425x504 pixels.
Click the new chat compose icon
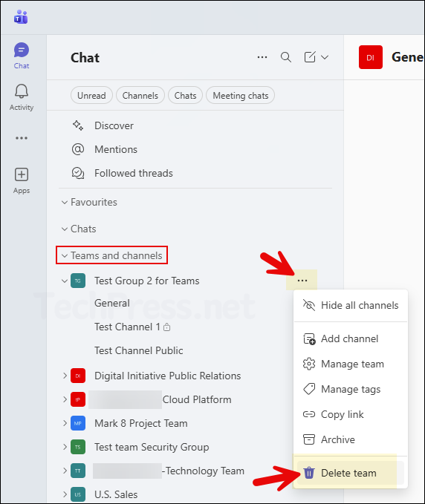click(x=310, y=57)
